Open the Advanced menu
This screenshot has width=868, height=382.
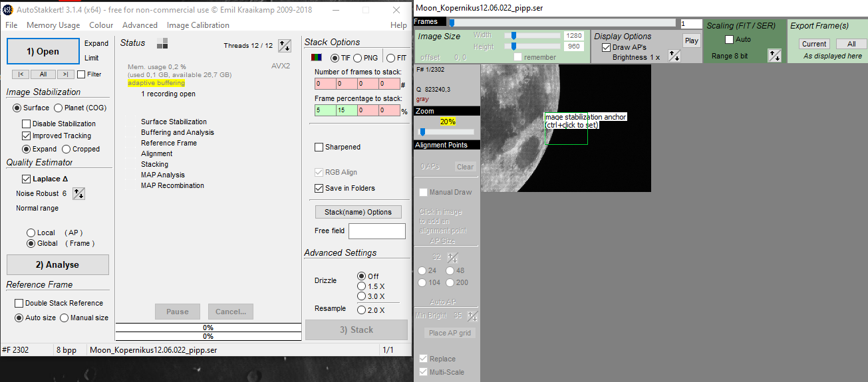click(140, 25)
